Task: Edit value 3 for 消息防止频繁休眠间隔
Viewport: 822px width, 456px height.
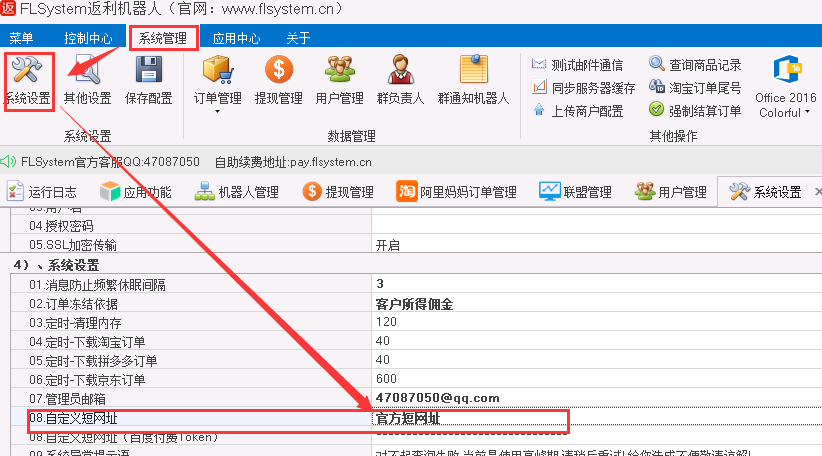Action: (x=597, y=284)
